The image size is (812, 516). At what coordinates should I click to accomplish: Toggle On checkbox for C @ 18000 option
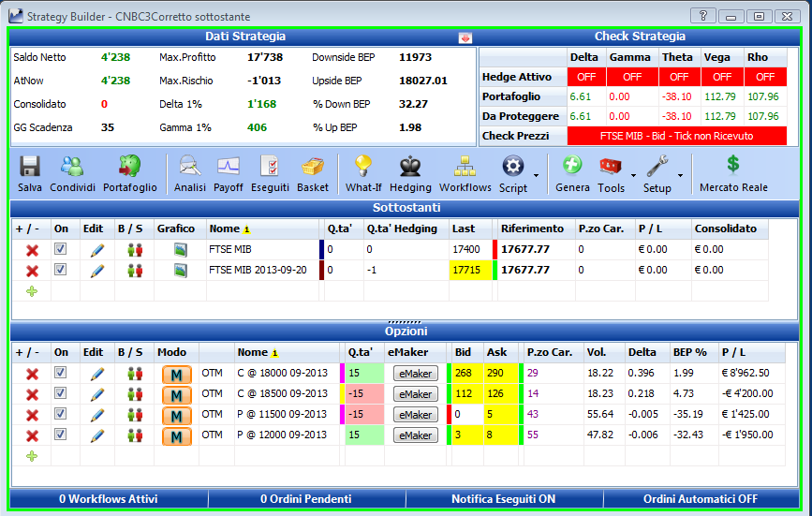point(61,373)
